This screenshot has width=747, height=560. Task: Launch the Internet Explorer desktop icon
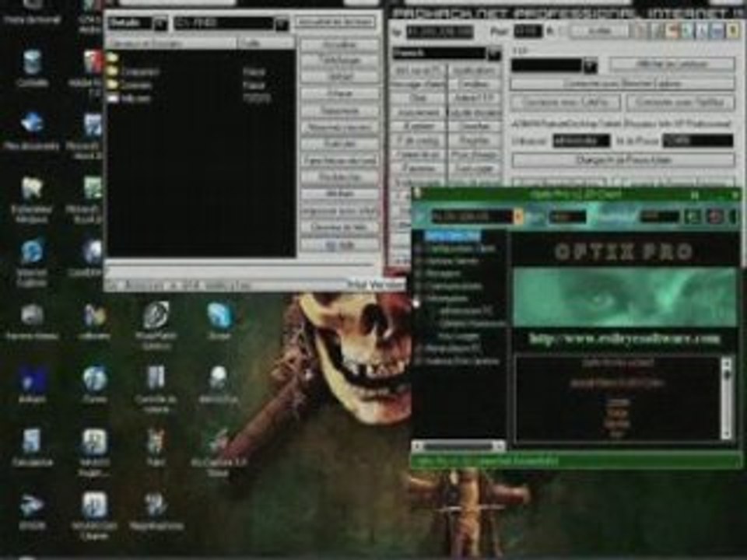(x=32, y=262)
